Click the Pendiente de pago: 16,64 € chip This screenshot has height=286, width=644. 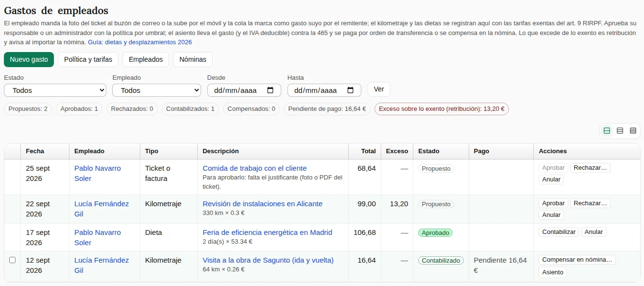point(327,109)
